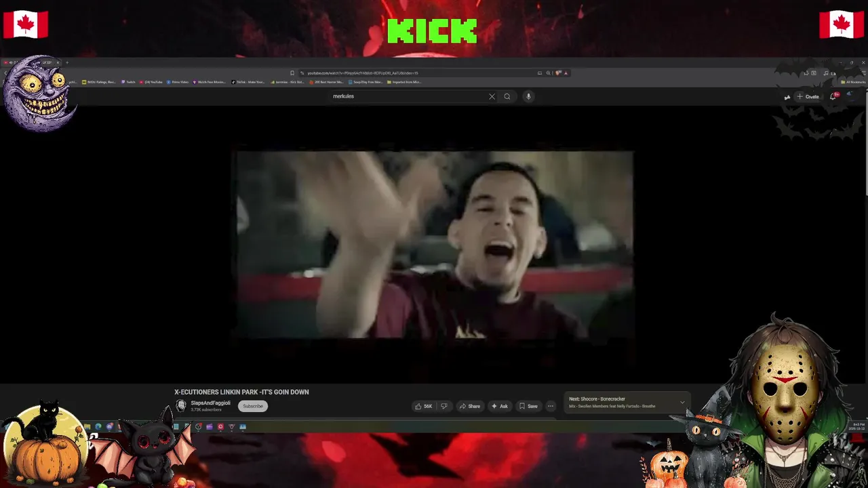The width and height of the screenshot is (868, 488).
Task: Subscribe to SlapsAndFaggioli channel
Action: point(253,406)
